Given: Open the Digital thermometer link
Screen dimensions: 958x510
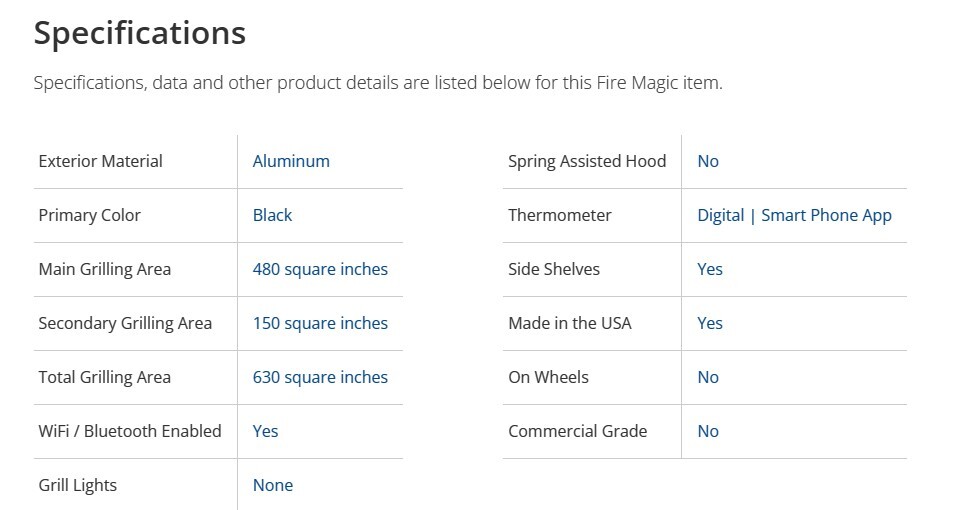Looking at the screenshot, I should 720,215.
